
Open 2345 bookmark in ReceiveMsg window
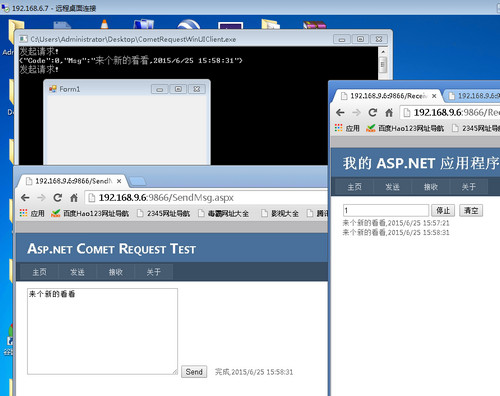(476, 128)
